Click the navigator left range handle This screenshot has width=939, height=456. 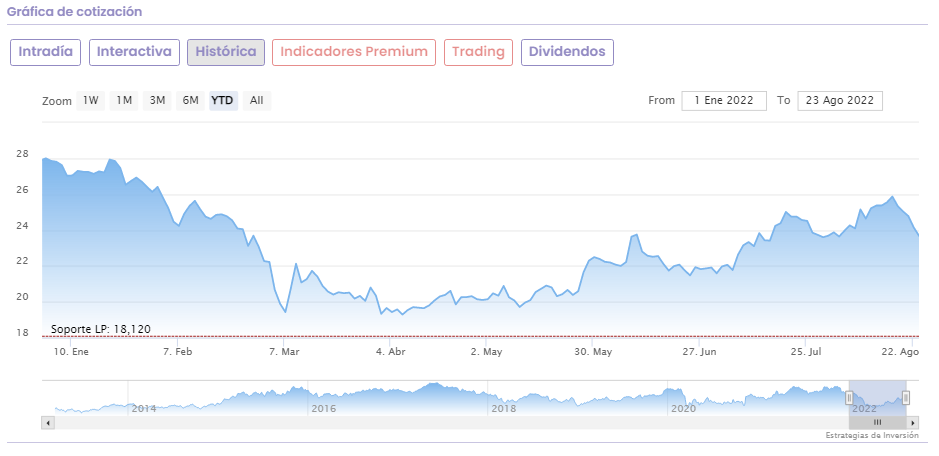849,397
